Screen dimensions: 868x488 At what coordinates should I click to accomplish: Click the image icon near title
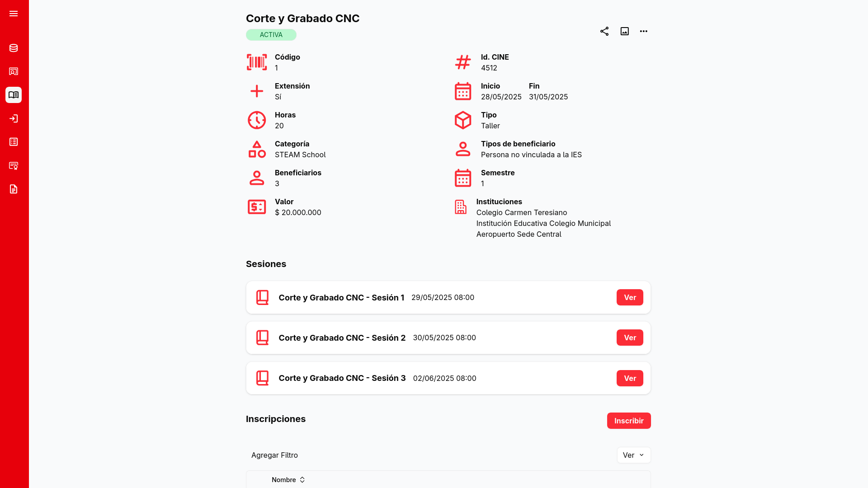tap(624, 31)
